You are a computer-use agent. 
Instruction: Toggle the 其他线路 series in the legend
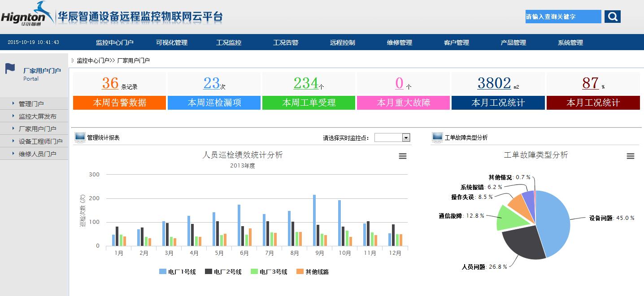pos(314,271)
